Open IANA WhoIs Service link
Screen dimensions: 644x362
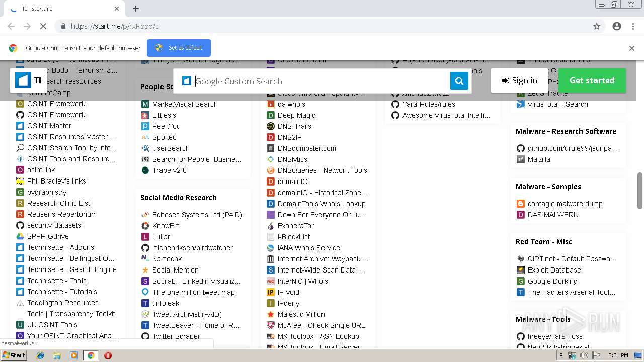[309, 248]
